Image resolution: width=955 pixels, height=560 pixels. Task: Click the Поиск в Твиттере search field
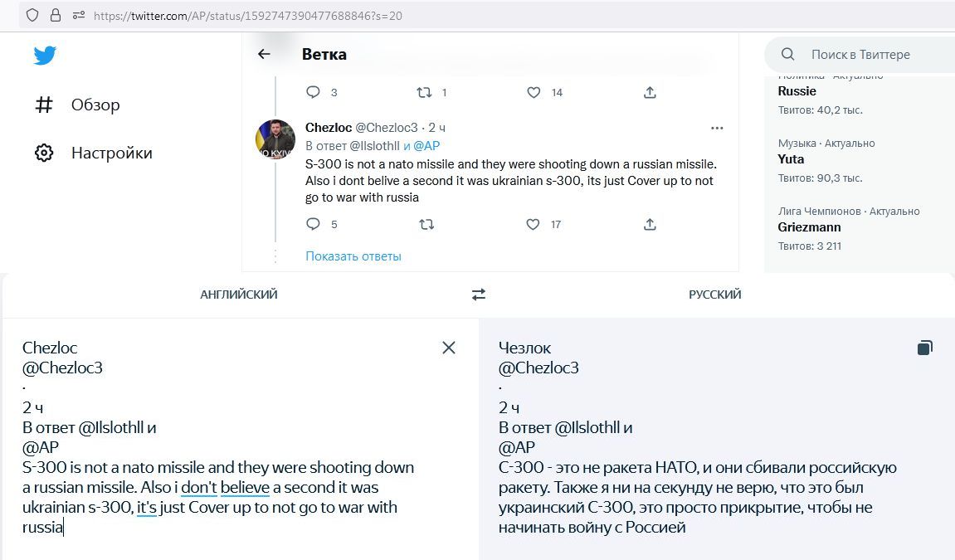pos(860,55)
